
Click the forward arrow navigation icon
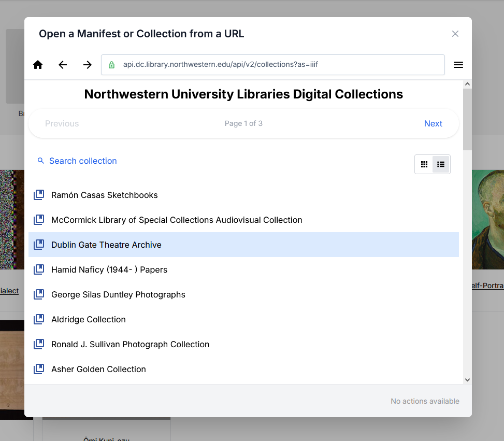coord(87,65)
